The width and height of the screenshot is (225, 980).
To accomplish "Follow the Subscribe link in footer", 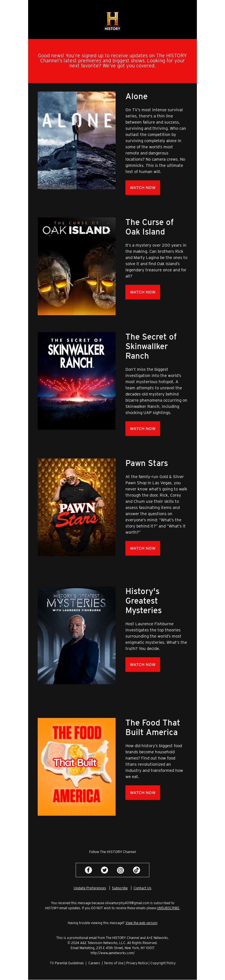I will (x=120, y=888).
